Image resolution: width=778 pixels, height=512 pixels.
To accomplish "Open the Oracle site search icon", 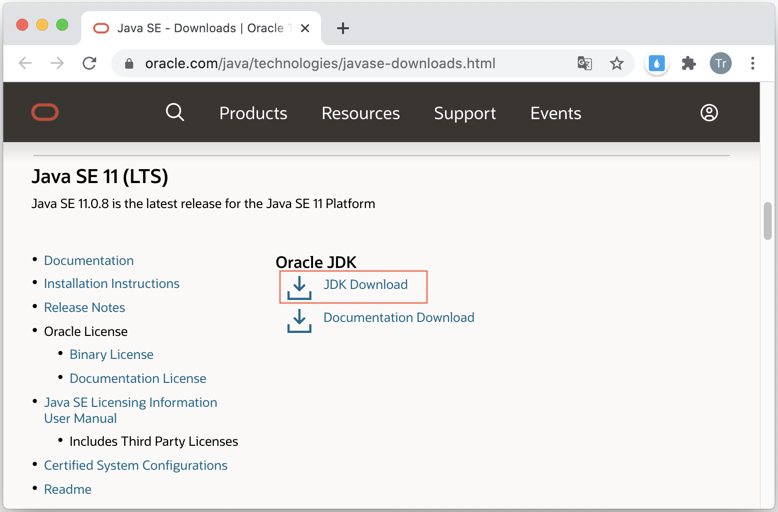I will pyautogui.click(x=175, y=113).
